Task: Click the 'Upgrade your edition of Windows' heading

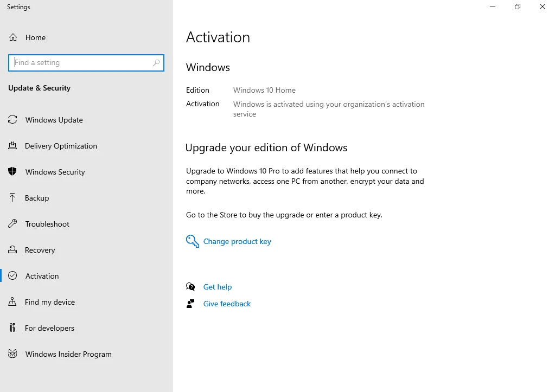Action: tap(266, 147)
